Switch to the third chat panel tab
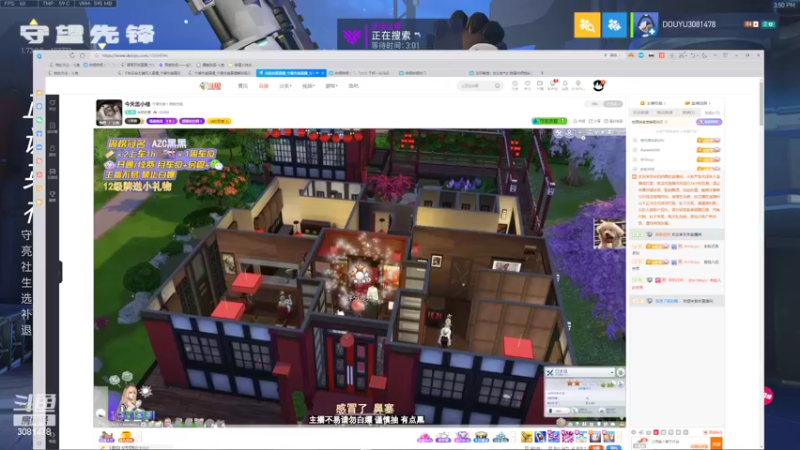This screenshot has height=450, width=800. (x=688, y=113)
